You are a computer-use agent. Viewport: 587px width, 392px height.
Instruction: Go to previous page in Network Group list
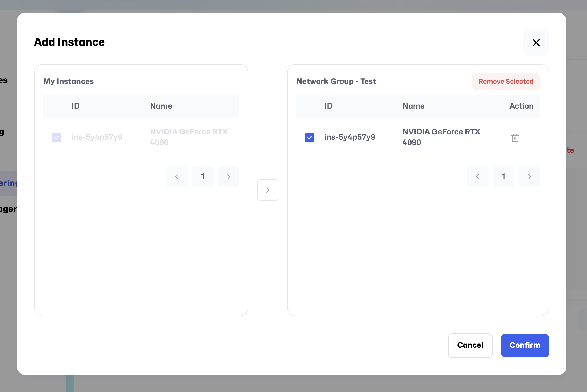point(478,176)
